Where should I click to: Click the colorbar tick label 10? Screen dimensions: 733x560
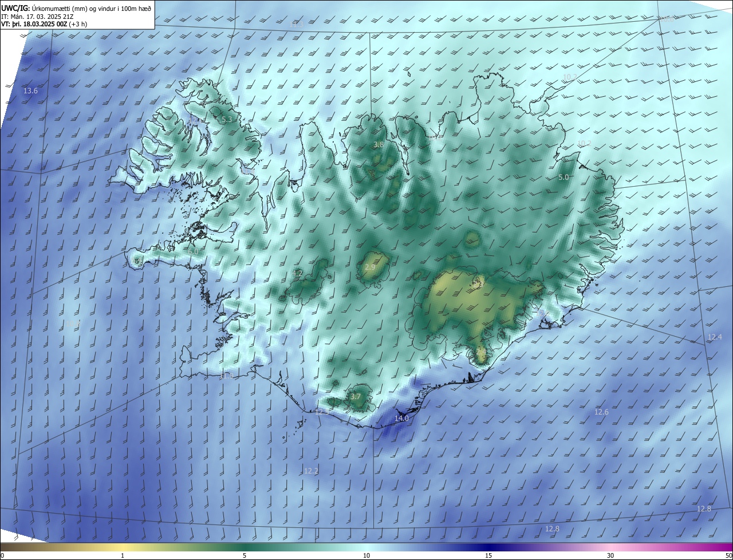(366, 556)
